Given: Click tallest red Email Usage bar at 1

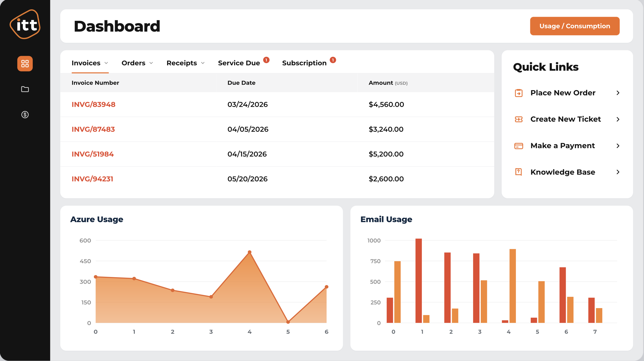Looking at the screenshot, I should click(x=418, y=281).
